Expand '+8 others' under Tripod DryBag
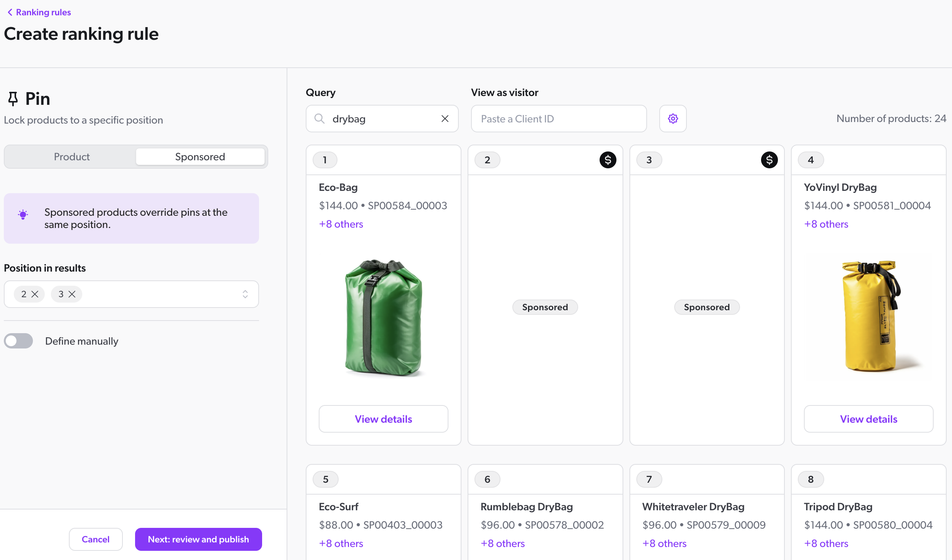The width and height of the screenshot is (952, 560). tap(826, 543)
